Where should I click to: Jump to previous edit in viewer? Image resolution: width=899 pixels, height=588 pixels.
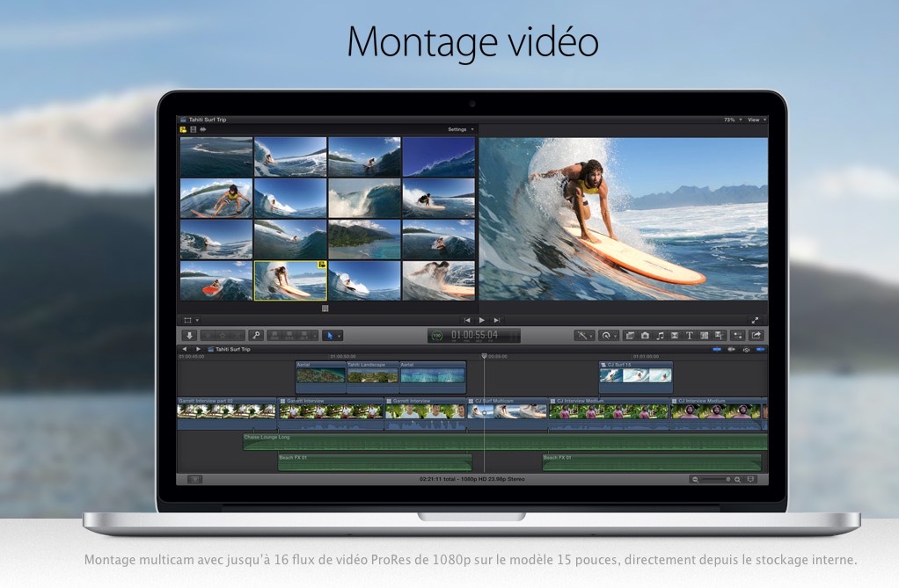(x=467, y=320)
